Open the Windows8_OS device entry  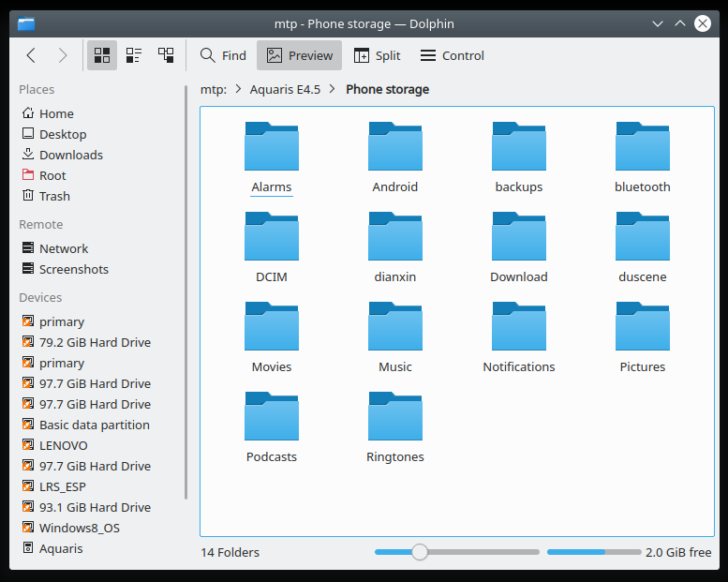(79, 528)
